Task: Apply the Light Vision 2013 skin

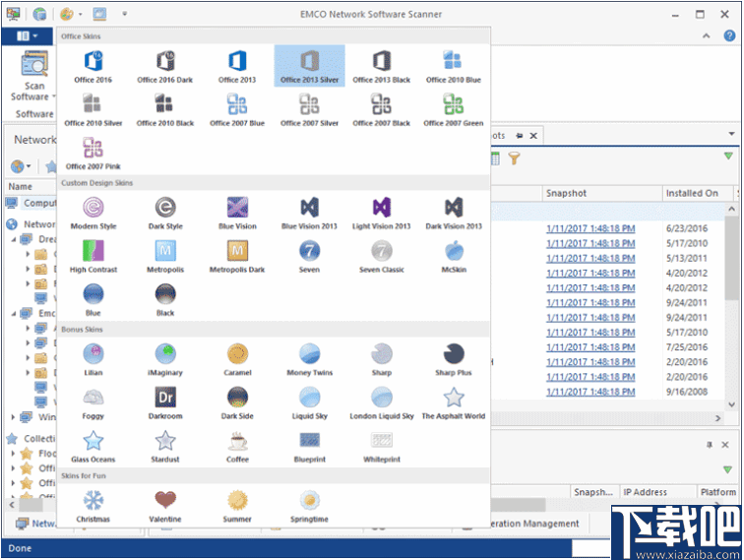Action: (382, 213)
